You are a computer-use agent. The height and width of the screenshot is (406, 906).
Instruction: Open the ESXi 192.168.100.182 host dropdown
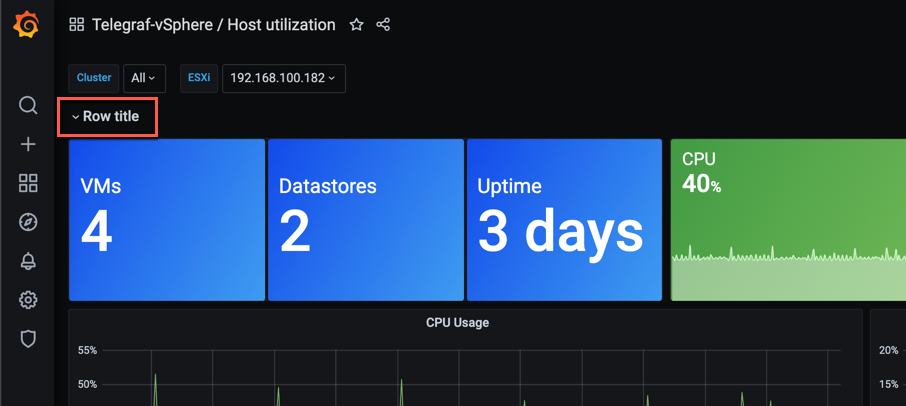coord(284,78)
